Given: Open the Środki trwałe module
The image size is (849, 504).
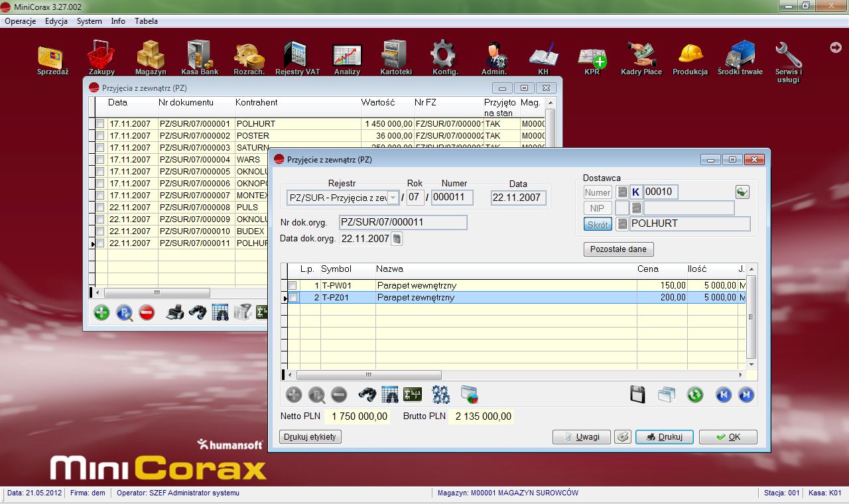Looking at the screenshot, I should (x=740, y=58).
